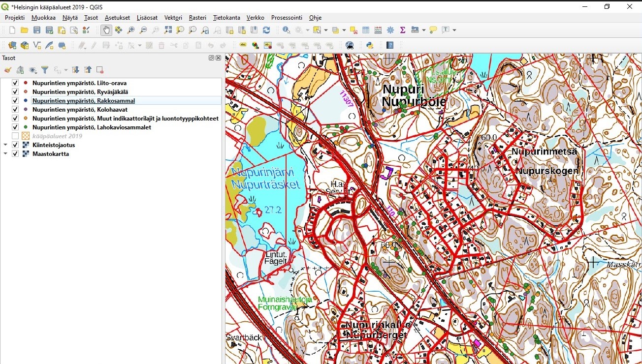The height and width of the screenshot is (364, 642).
Task: Open Layer Styling brush in Tasot panel
Action: click(8, 70)
